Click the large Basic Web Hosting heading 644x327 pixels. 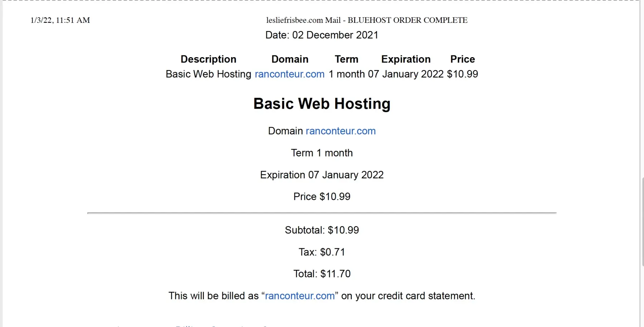(x=322, y=104)
